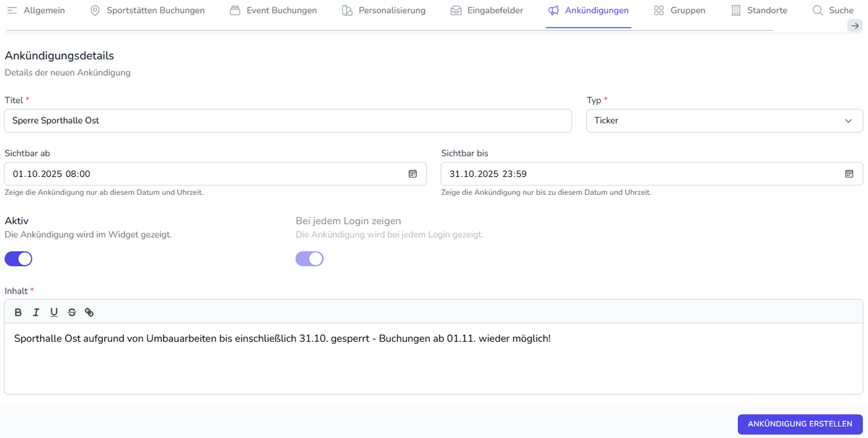Open the Eingabefelder tab
This screenshot has height=438, width=868.
(x=487, y=11)
